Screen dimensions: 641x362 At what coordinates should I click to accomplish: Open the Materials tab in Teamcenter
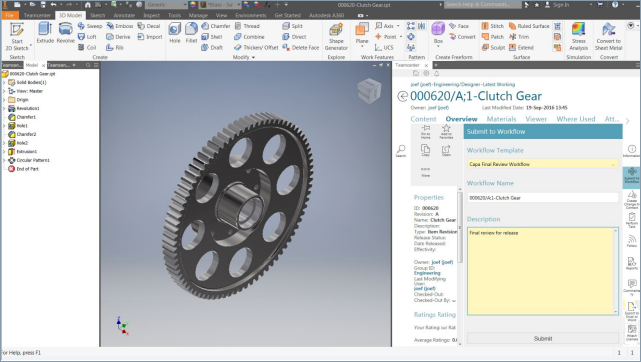click(x=501, y=119)
